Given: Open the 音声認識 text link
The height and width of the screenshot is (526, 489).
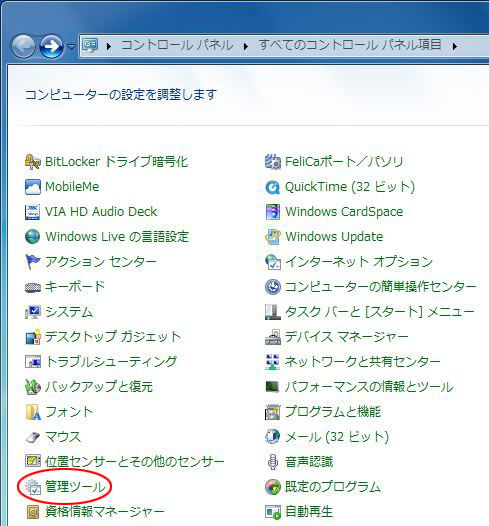Looking at the screenshot, I should point(309,462).
